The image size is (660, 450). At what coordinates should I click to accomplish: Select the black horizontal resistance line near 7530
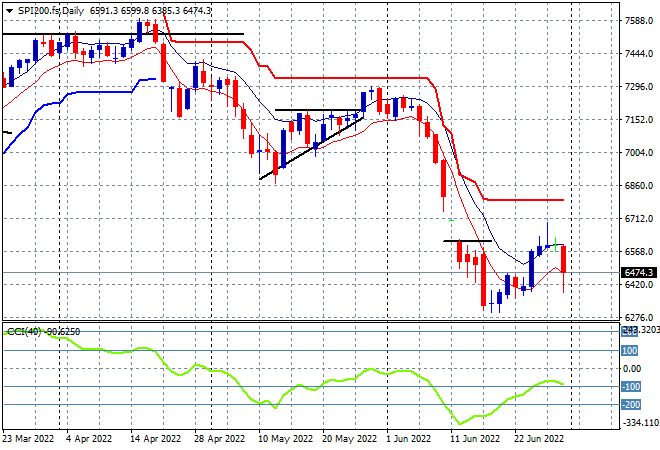(123, 34)
